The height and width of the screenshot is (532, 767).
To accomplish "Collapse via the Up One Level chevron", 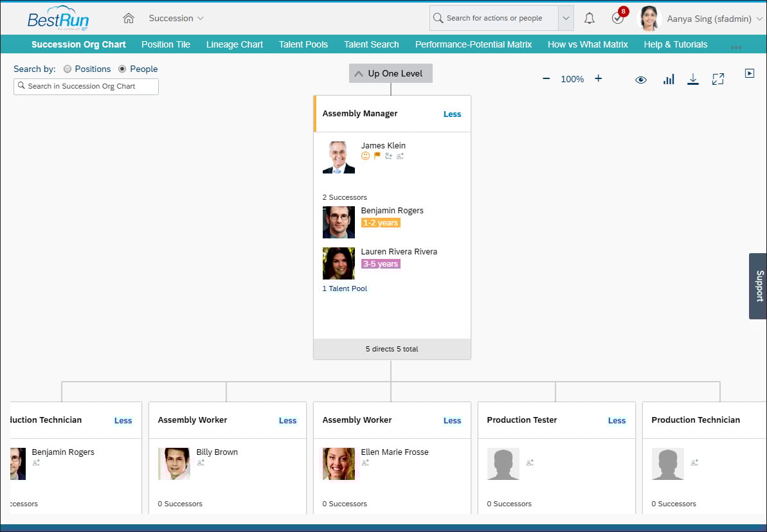I will [x=359, y=73].
